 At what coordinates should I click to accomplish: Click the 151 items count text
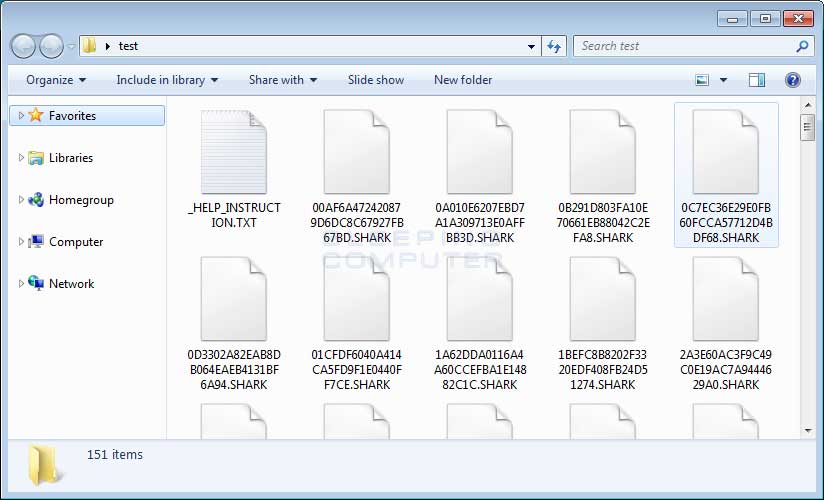click(x=115, y=454)
